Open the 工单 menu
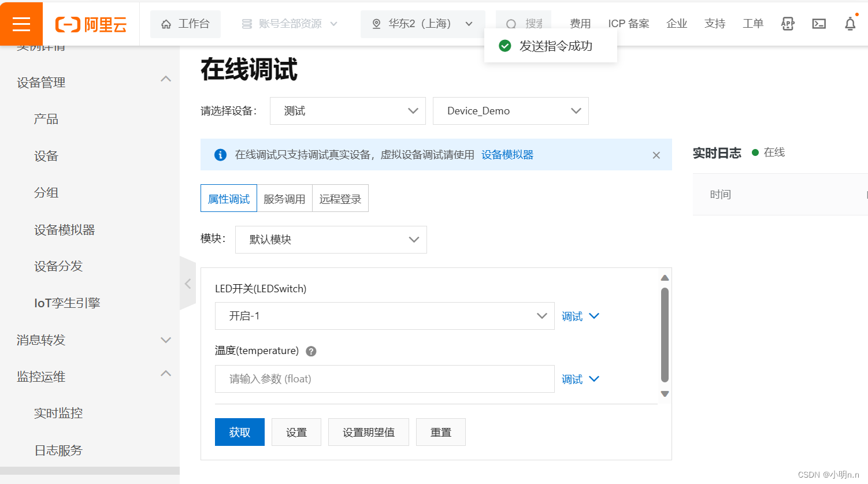The width and height of the screenshot is (868, 484). tap(753, 24)
